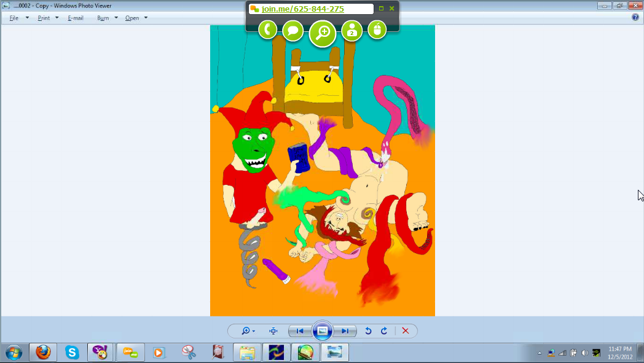The width and height of the screenshot is (644, 363).
Task: Rotate the photo counterclockwise
Action: click(368, 331)
